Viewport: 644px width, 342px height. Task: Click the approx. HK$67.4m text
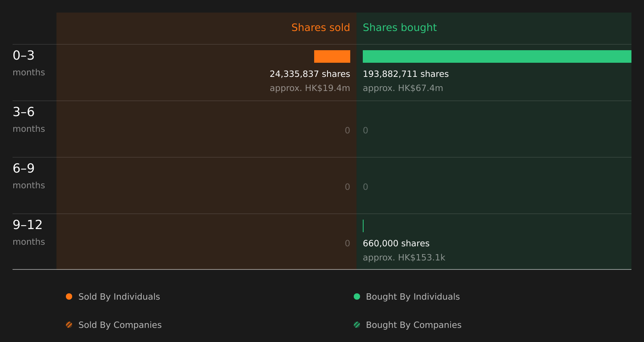(403, 88)
